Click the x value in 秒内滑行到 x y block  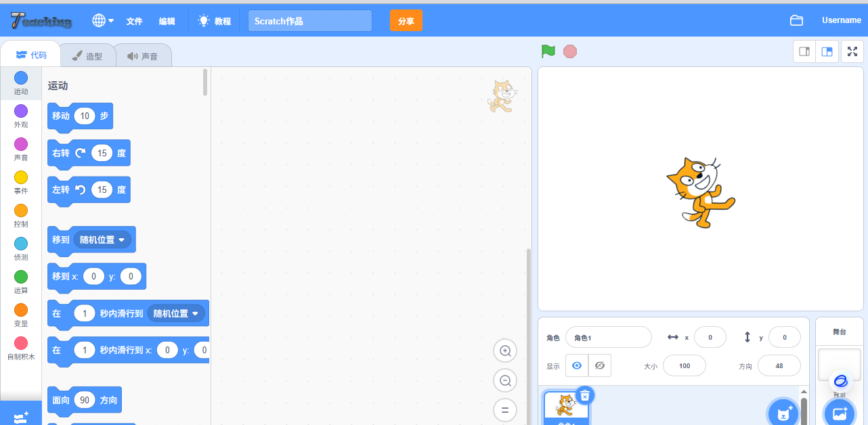pyautogui.click(x=167, y=350)
